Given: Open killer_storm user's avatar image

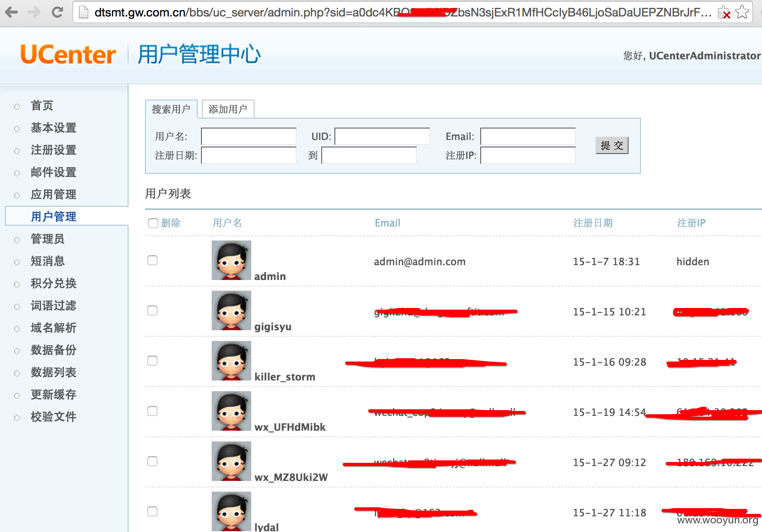Looking at the screenshot, I should 231,361.
